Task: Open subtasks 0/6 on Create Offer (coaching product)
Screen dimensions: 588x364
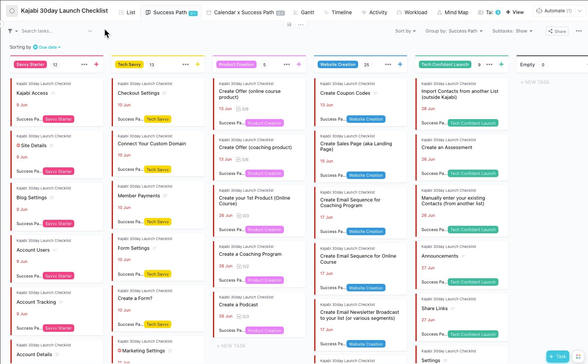Action: tap(242, 160)
